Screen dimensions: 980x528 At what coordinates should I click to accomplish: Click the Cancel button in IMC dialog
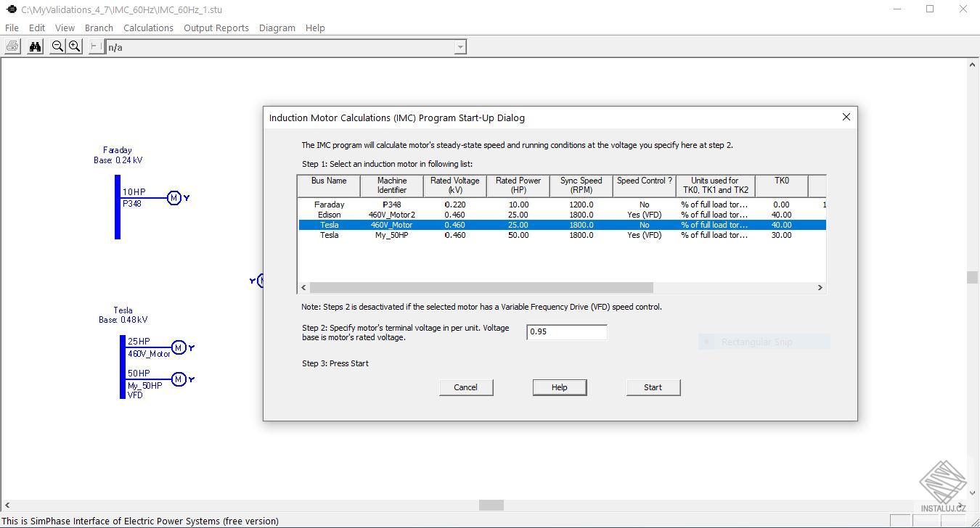tap(466, 387)
